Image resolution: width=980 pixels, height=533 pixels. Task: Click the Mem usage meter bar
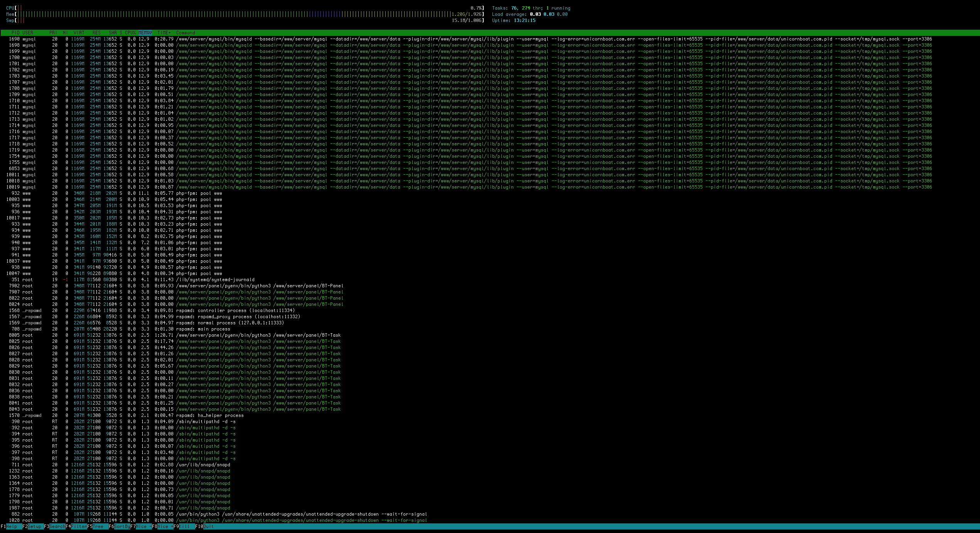245,14
